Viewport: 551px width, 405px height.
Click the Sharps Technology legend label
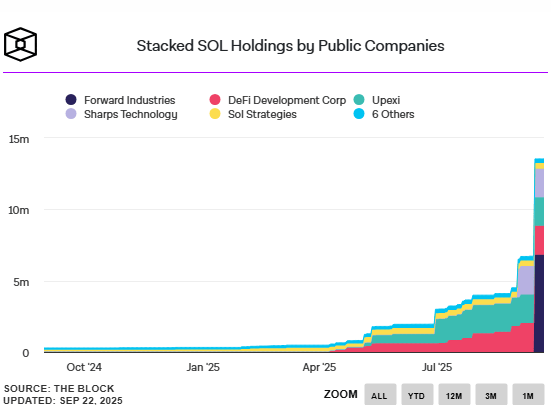coord(131,115)
